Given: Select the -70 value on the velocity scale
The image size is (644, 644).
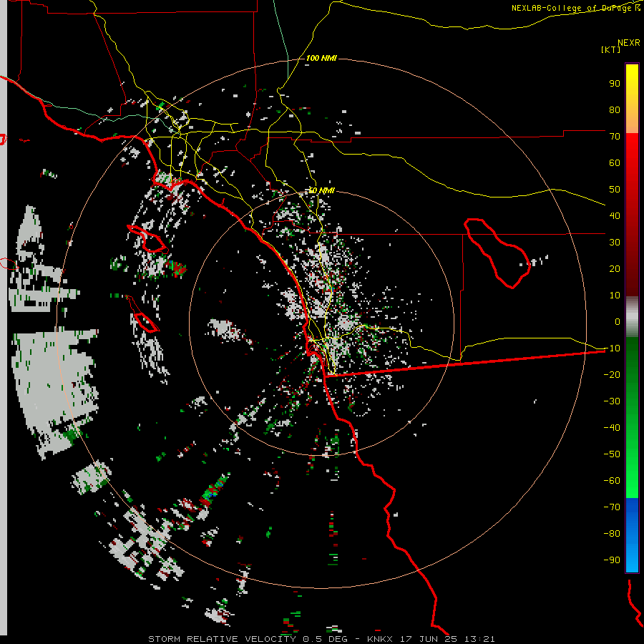Looking at the screenshot, I should [x=612, y=507].
